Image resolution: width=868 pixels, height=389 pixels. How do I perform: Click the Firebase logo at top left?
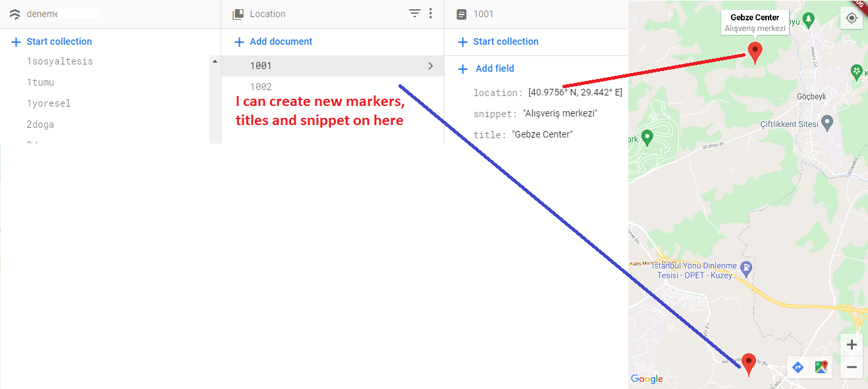pos(14,13)
